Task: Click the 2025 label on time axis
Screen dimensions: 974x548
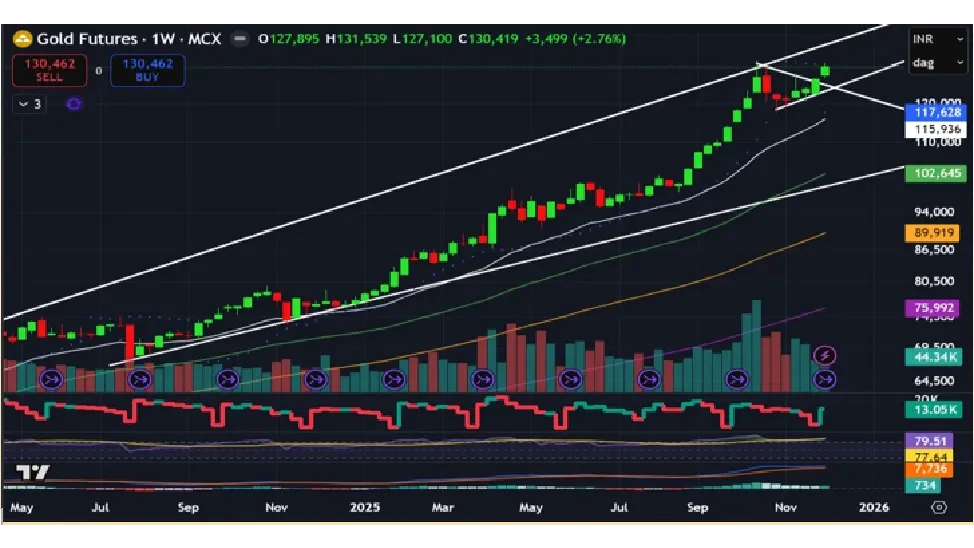Action: 365,508
